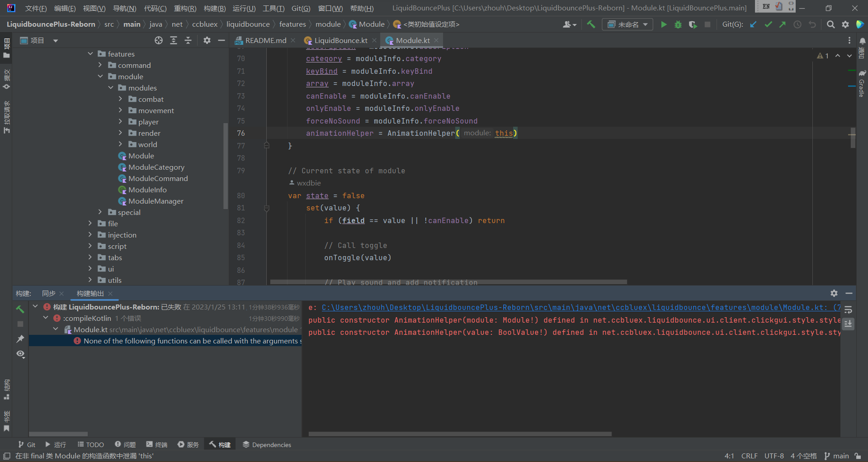
Task: Open IDE settings with the gear icon
Action: point(845,24)
